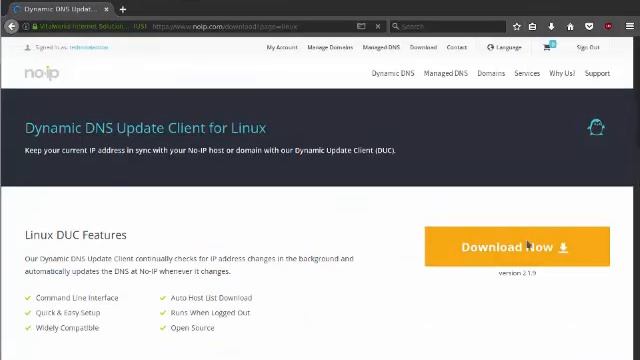Open the Why Us? menu item

pos(562,73)
